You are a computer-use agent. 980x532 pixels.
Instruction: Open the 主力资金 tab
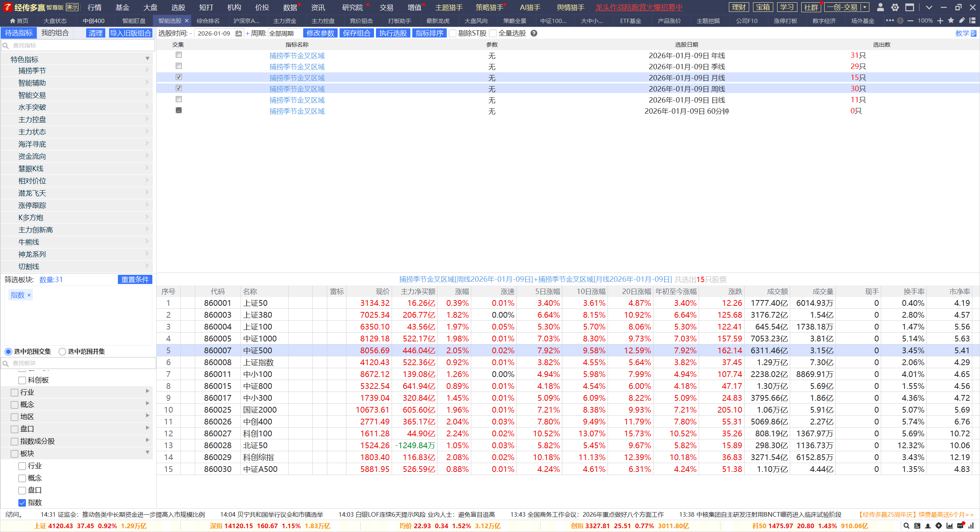click(x=284, y=21)
